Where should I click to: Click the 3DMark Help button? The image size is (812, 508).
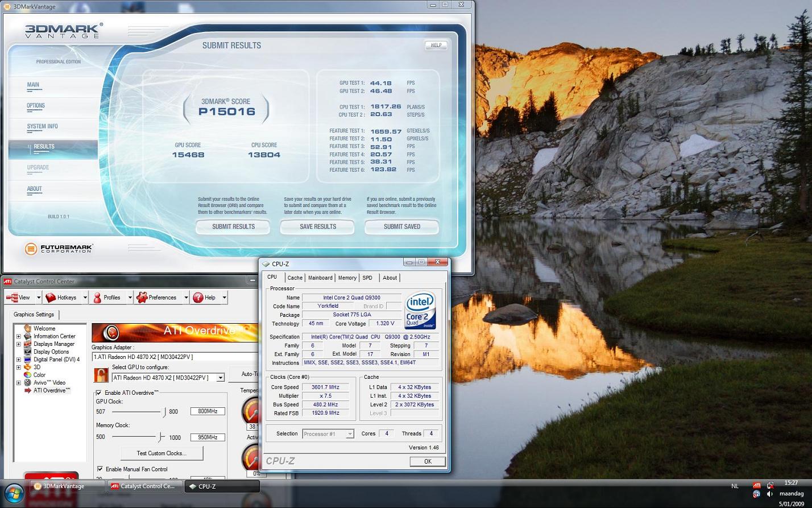436,45
